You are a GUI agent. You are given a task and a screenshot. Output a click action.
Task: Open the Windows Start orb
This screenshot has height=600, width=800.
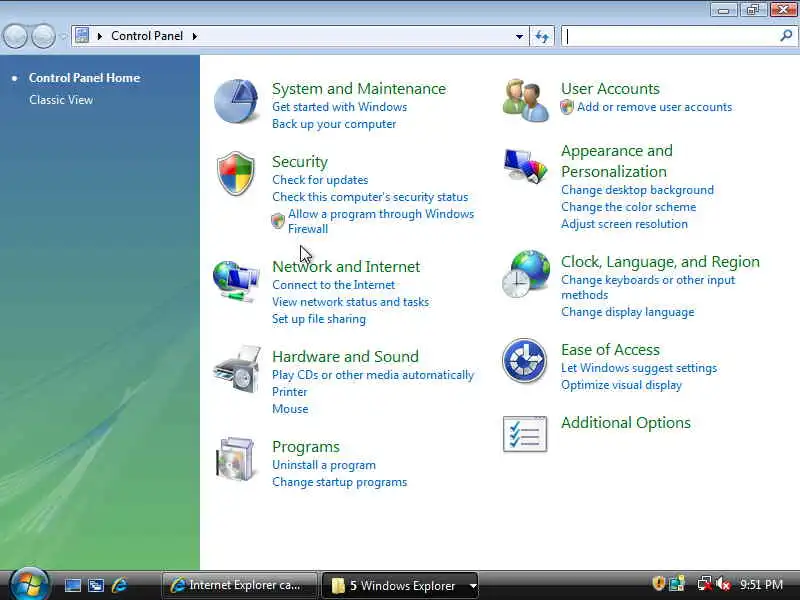click(x=30, y=585)
